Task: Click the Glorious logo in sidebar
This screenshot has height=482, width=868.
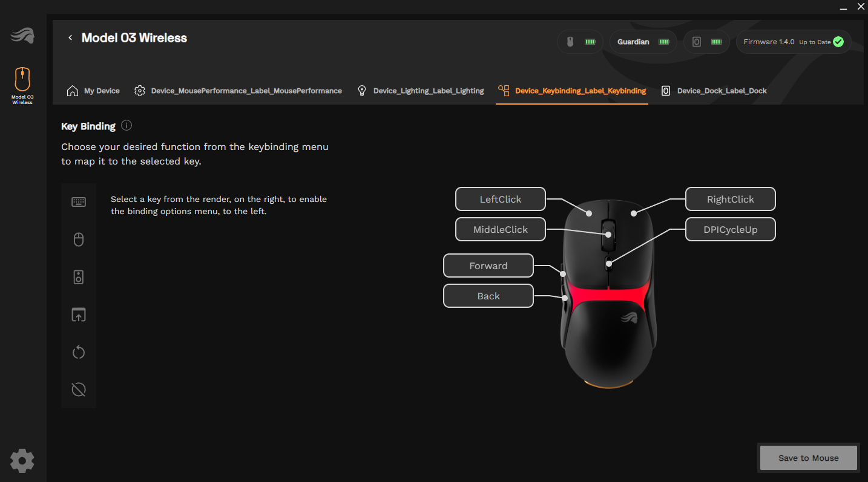Action: click(x=22, y=36)
